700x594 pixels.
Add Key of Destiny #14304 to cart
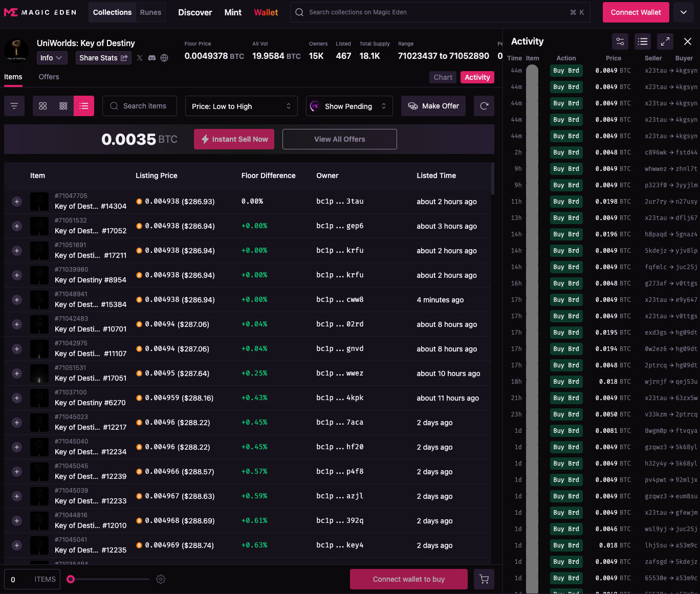(17, 202)
